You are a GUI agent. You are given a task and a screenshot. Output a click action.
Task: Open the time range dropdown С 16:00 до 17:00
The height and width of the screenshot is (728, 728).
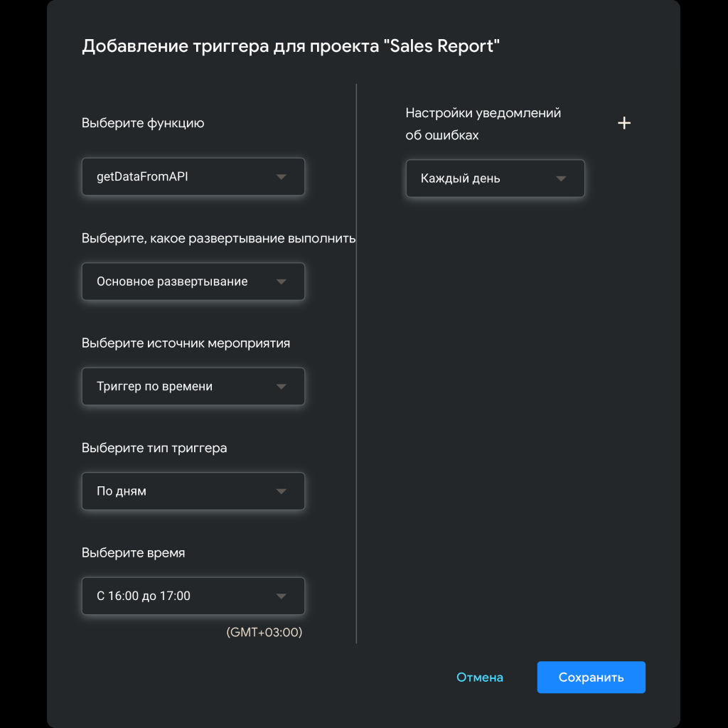[x=185, y=596]
